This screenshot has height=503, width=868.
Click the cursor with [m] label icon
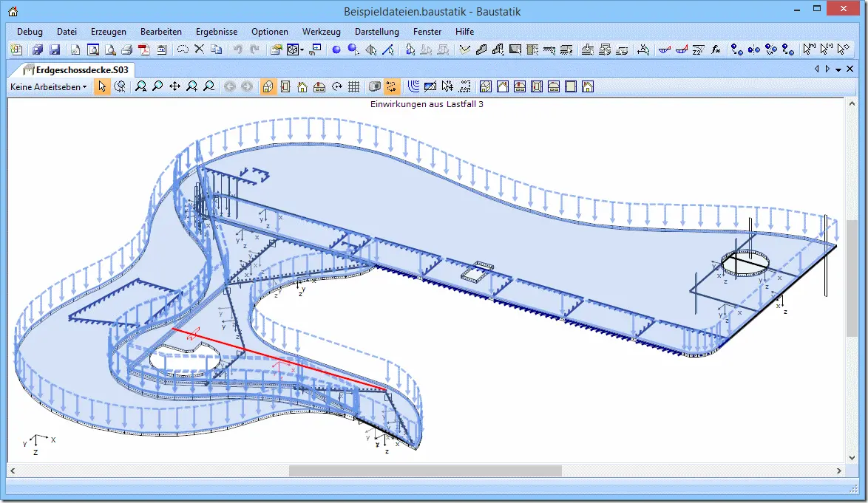tap(809, 49)
